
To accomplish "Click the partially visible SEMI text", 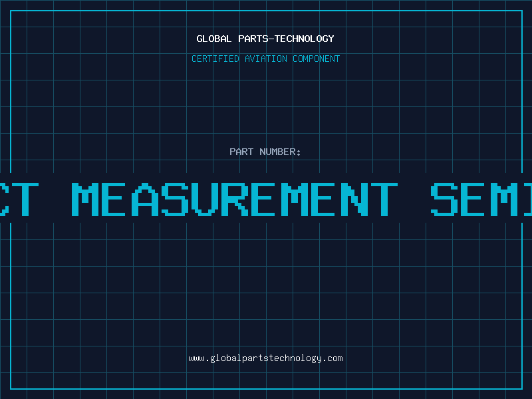I will (x=481, y=199).
